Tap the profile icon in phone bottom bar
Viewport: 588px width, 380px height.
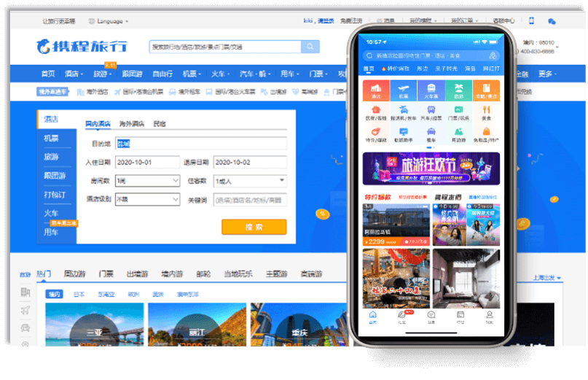coord(489,316)
